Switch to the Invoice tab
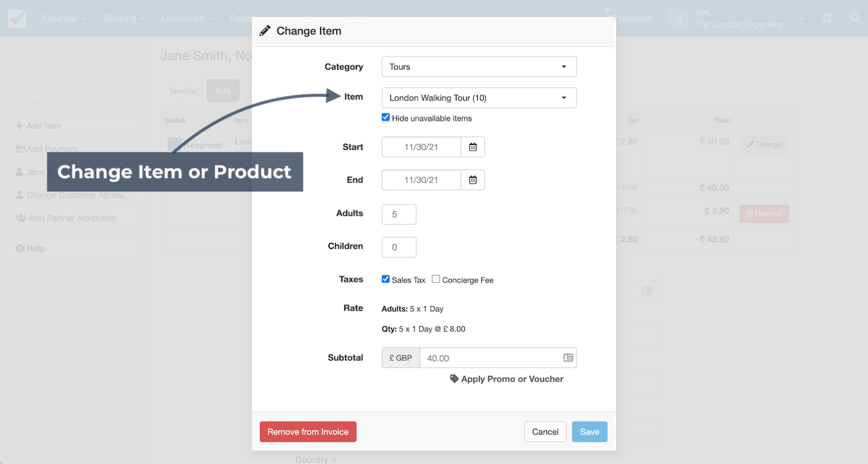 tap(183, 90)
